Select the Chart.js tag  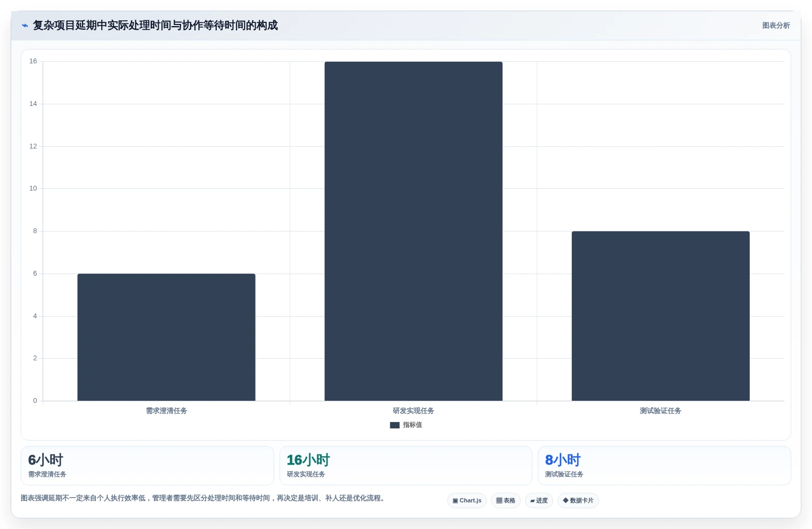point(467,501)
